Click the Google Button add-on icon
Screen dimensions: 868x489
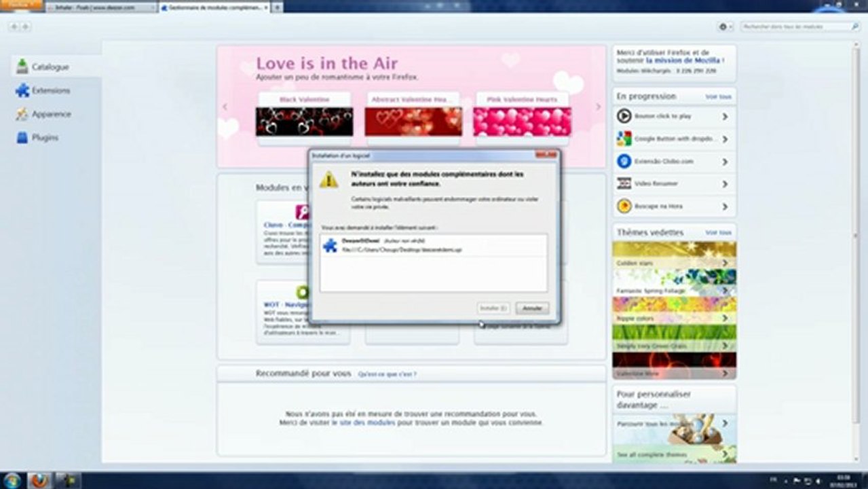click(624, 139)
